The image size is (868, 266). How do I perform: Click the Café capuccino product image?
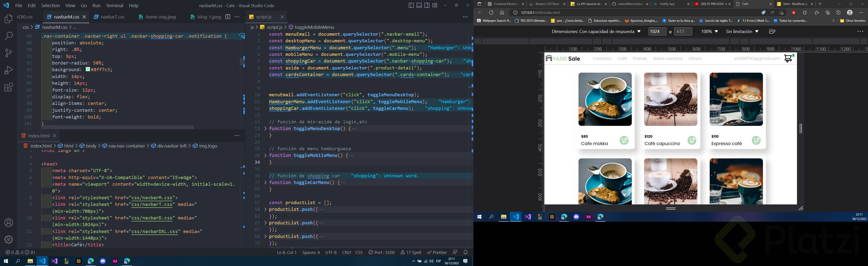670,99
